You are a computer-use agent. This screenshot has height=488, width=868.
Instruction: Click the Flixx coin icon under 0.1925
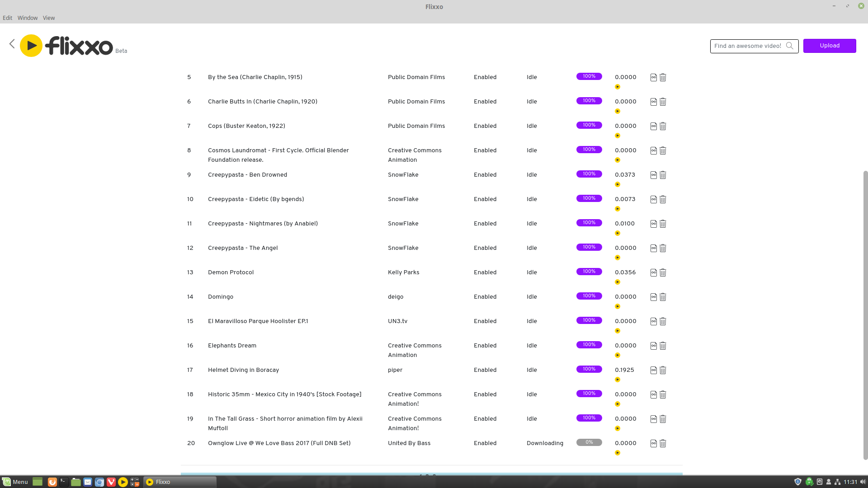coord(618,380)
